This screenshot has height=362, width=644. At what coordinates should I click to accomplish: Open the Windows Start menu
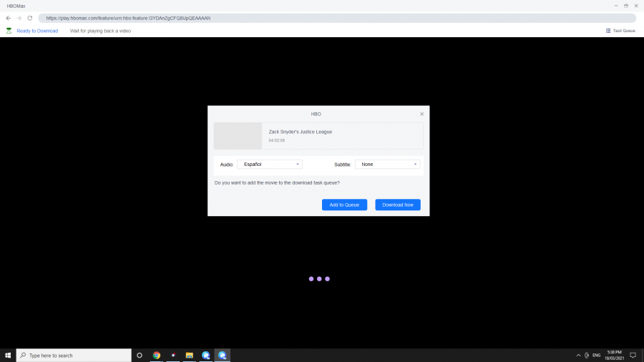click(8, 356)
